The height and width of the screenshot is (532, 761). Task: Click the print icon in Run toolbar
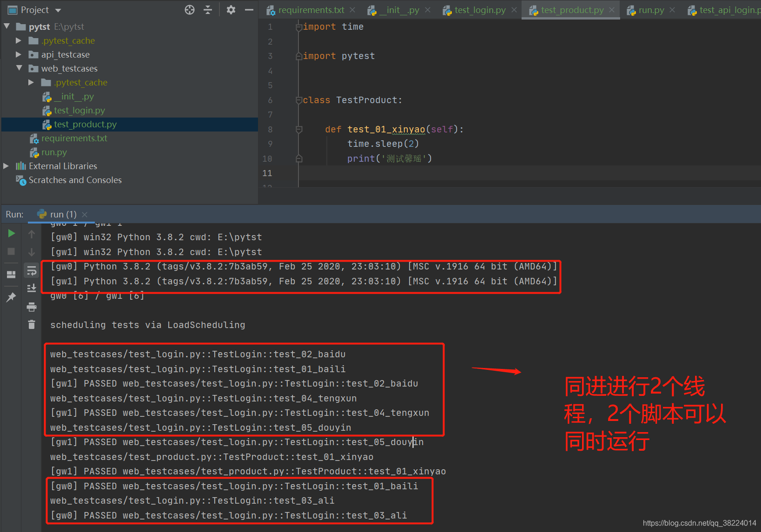(32, 307)
